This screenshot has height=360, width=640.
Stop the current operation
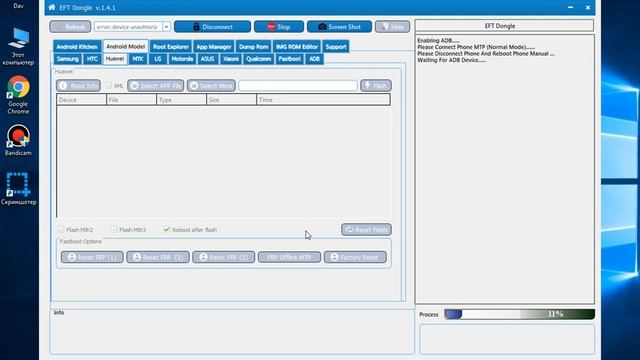[279, 27]
